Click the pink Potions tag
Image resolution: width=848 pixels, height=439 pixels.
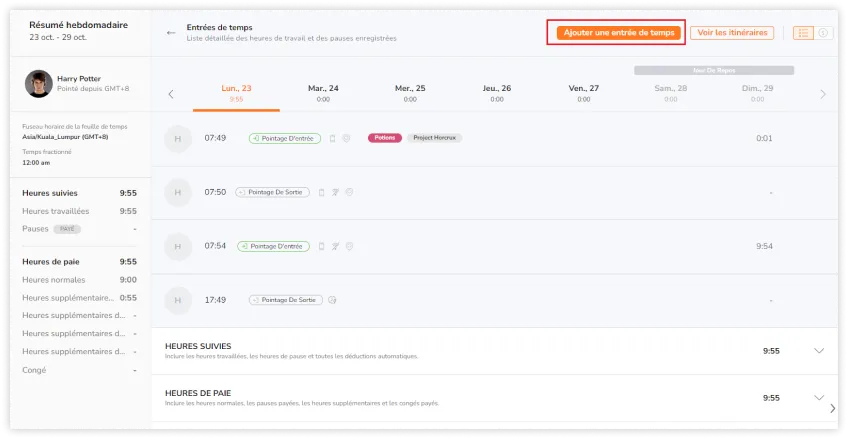click(x=385, y=138)
